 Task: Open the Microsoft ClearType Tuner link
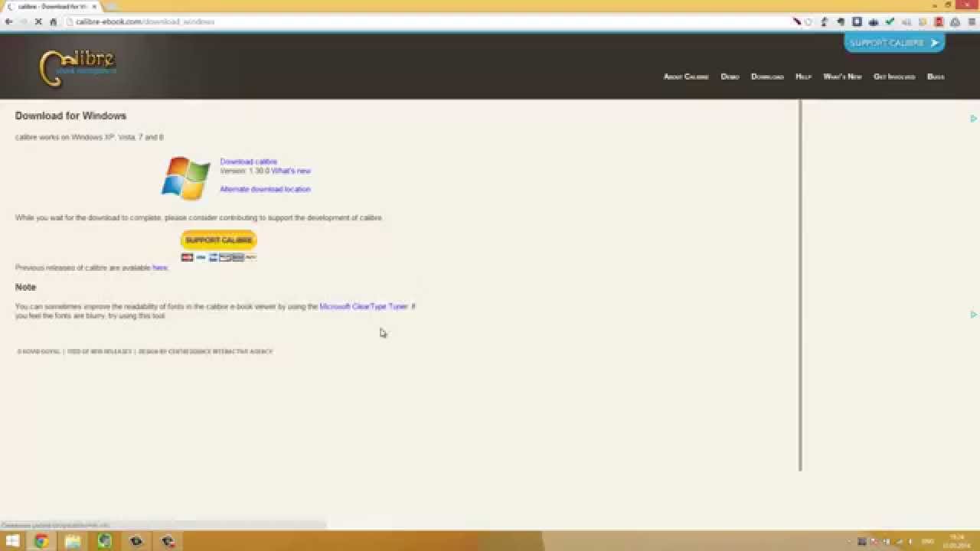click(364, 307)
